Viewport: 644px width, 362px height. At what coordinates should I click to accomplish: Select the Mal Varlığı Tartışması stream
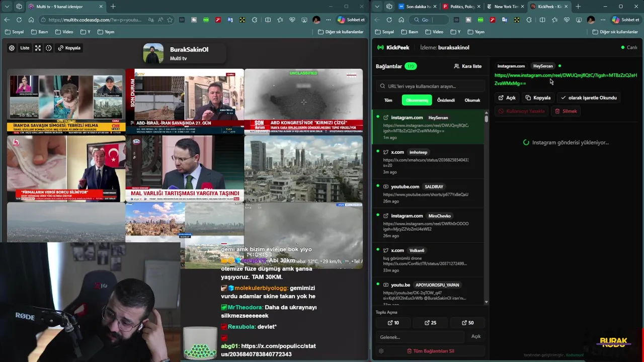coord(185,168)
